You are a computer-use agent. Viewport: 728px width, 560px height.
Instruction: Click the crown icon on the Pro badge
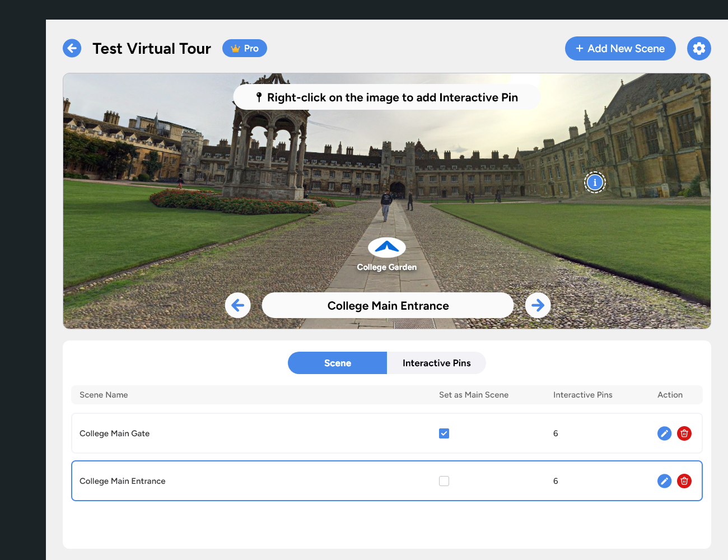click(236, 48)
